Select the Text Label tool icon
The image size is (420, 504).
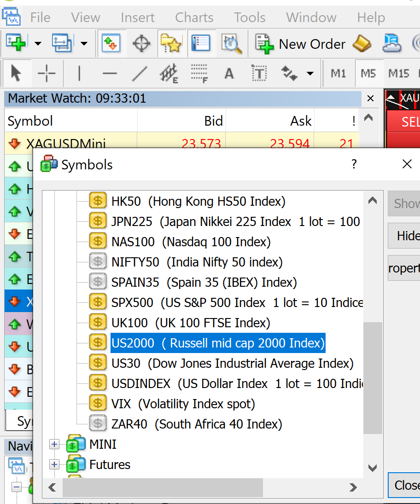pos(259,73)
